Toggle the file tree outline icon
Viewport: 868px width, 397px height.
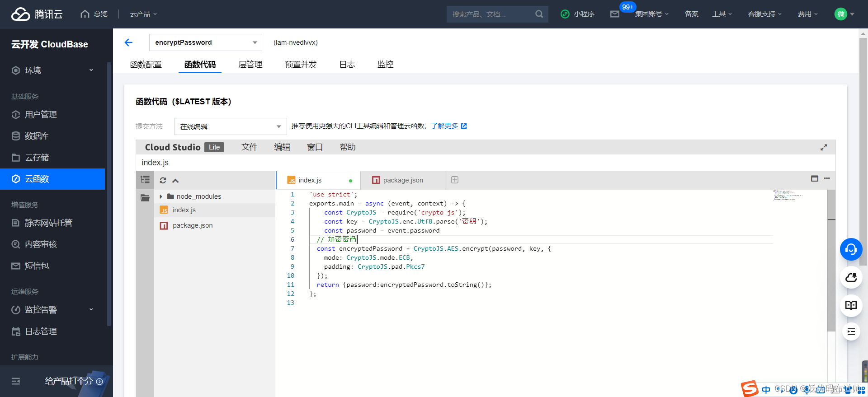click(x=145, y=180)
